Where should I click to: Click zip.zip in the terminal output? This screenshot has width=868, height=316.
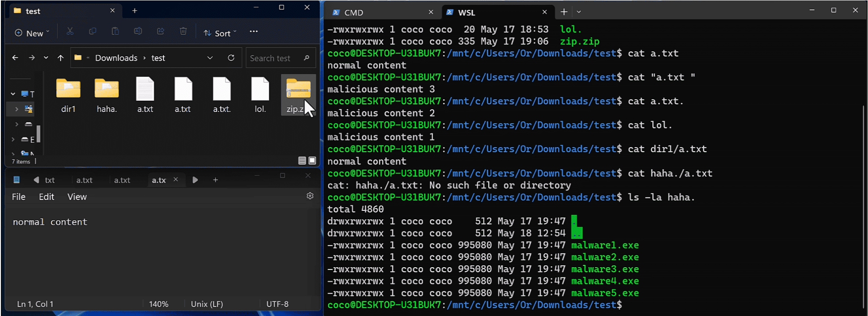[579, 41]
